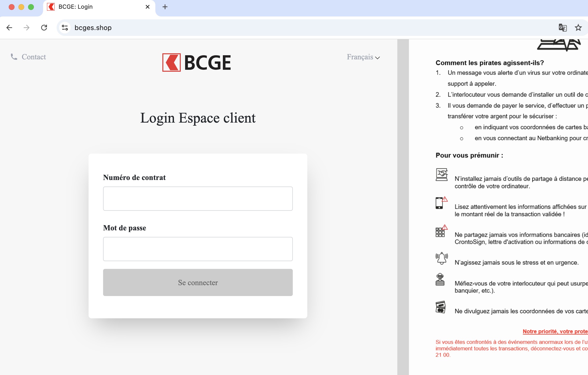
Task: Bookmark this page with the star icon
Action: [578, 28]
